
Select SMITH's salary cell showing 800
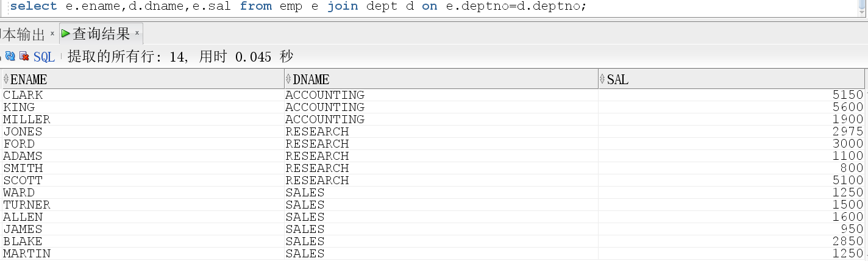tap(854, 168)
